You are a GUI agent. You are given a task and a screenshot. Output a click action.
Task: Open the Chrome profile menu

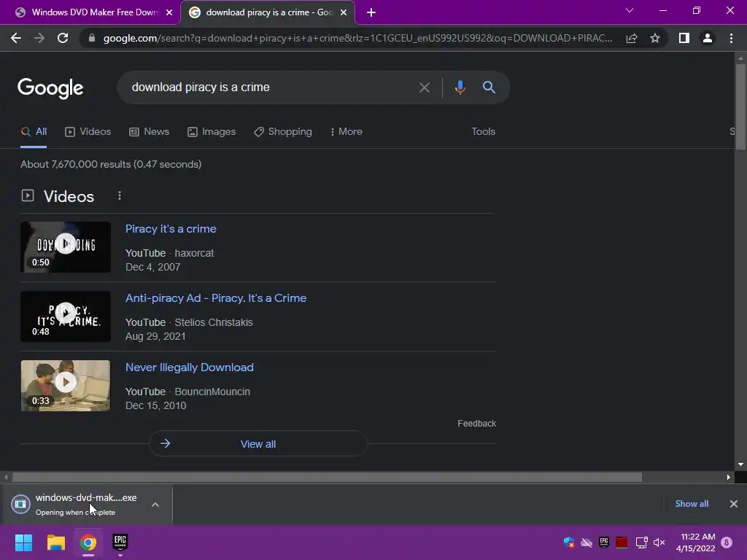tap(708, 38)
